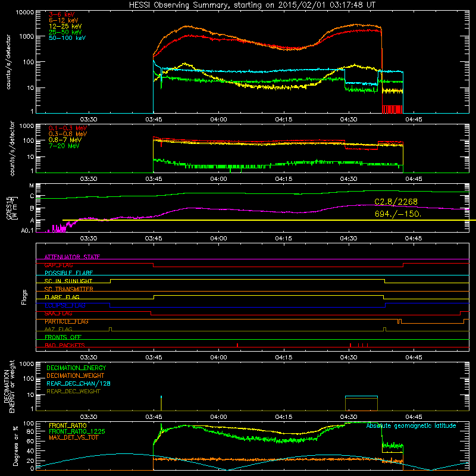The width and height of the screenshot is (476, 476).
Task: Select the ATTENUATOR_STATE flag label
Action: (x=72, y=257)
